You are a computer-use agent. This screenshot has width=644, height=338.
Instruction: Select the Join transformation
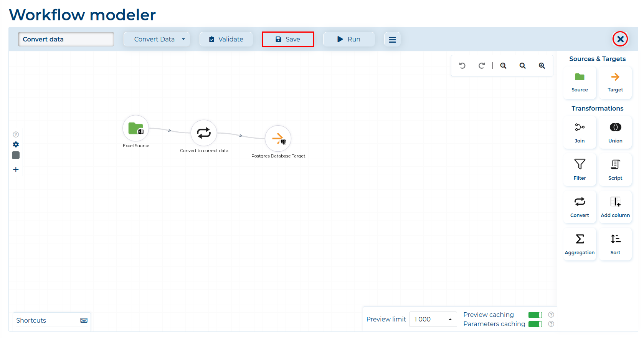(x=580, y=132)
